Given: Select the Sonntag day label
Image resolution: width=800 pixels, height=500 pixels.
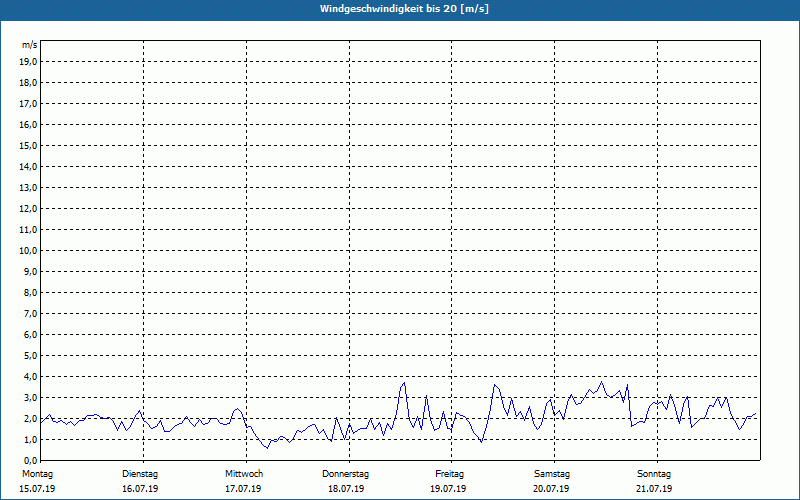Looking at the screenshot, I should click(x=653, y=473).
